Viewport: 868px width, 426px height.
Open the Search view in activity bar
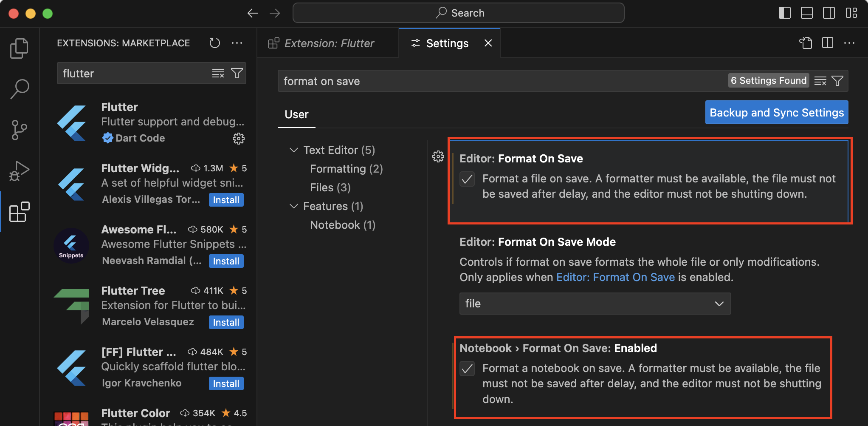point(19,89)
